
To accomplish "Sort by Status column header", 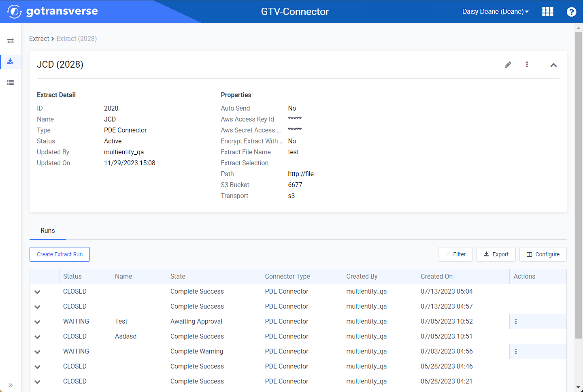I will 72,276.
